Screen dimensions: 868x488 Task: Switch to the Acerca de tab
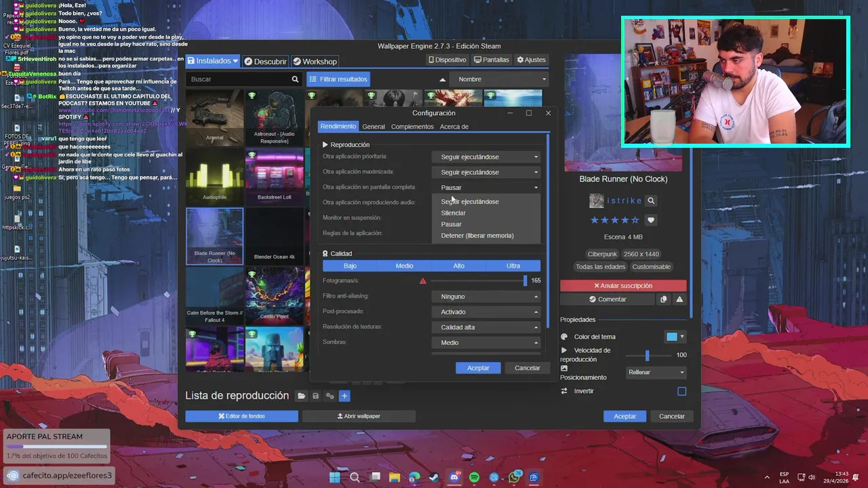(454, 127)
